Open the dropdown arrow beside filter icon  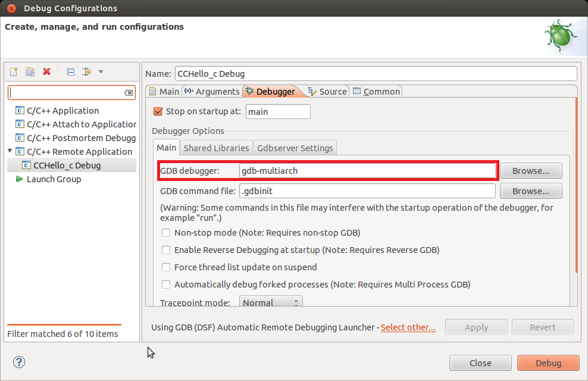click(101, 72)
